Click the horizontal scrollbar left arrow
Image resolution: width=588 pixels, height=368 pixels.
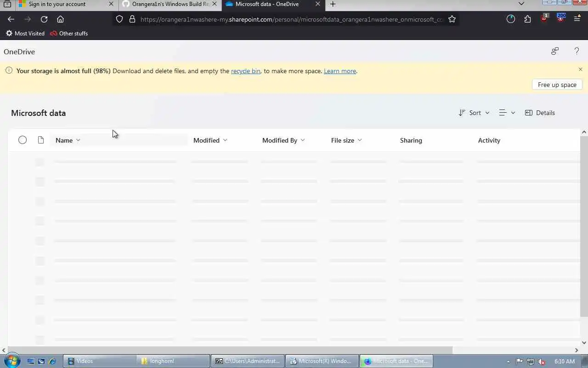4,350
